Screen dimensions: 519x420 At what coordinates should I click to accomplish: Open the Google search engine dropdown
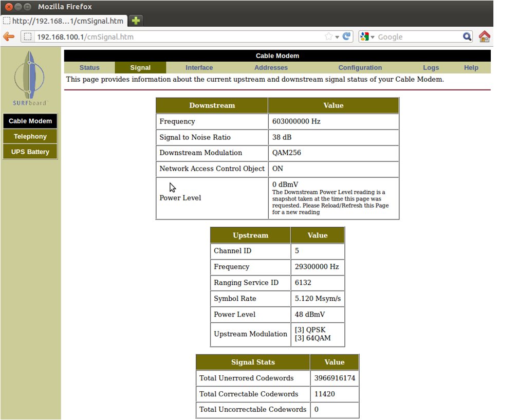point(367,37)
